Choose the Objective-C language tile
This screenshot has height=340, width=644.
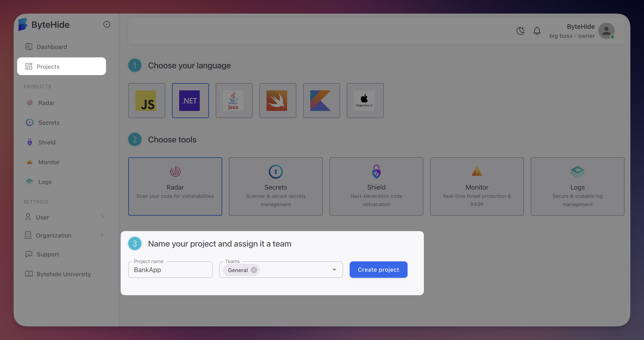pyautogui.click(x=365, y=101)
